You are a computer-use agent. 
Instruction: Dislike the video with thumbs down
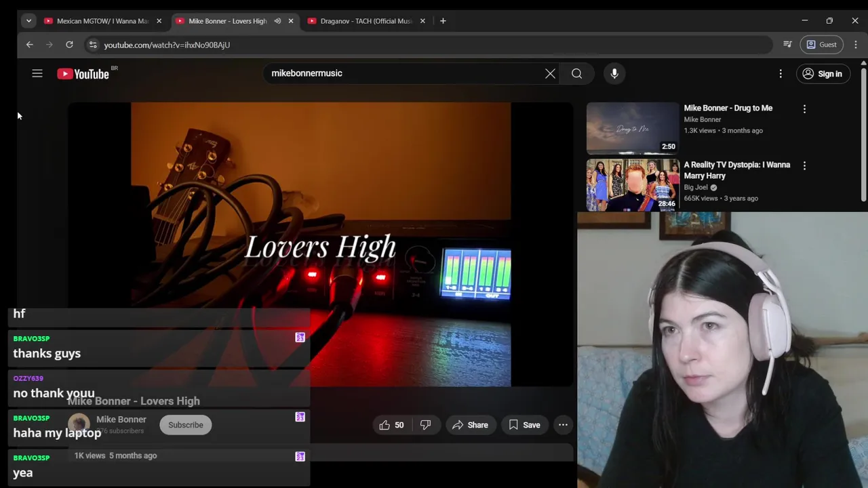coord(426,425)
